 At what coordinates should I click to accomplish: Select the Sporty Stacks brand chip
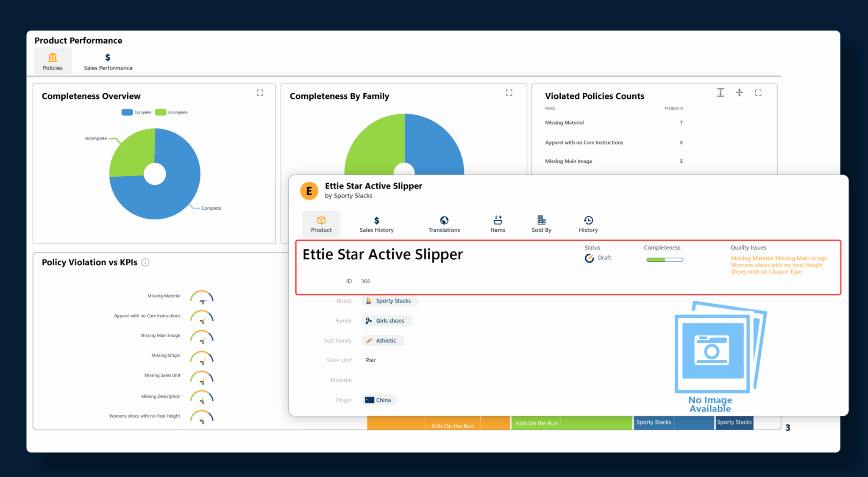click(389, 301)
